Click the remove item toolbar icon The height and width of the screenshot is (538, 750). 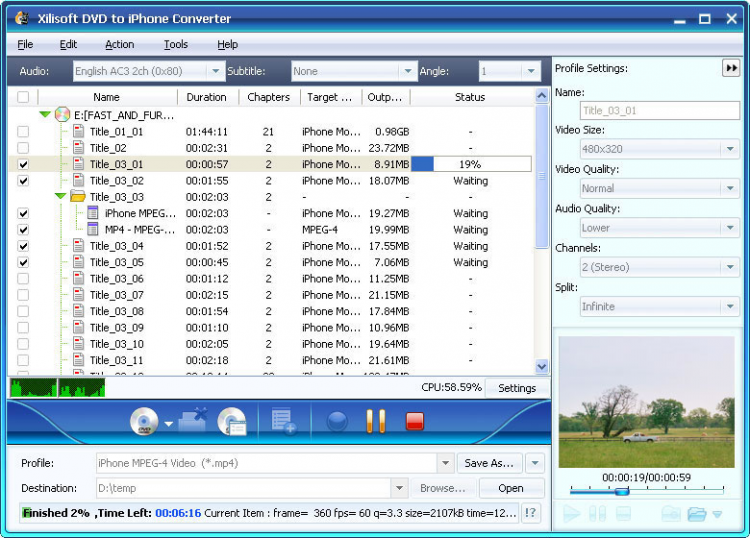pos(192,421)
